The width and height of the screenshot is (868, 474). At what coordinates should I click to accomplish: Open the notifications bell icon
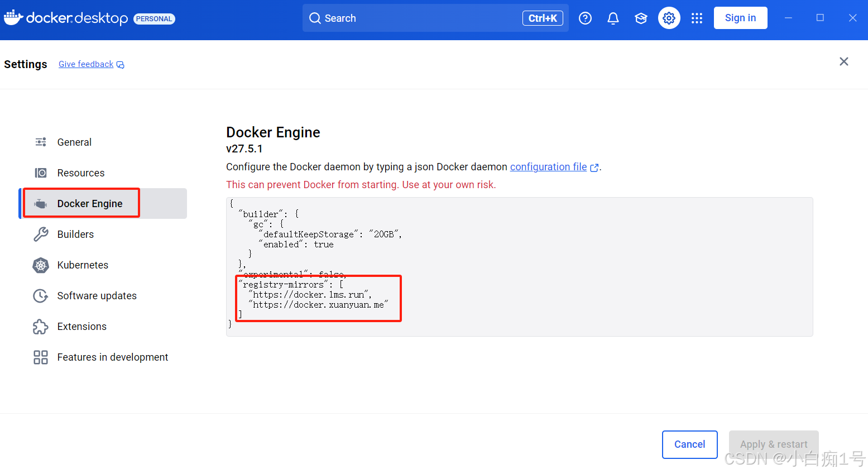click(613, 18)
